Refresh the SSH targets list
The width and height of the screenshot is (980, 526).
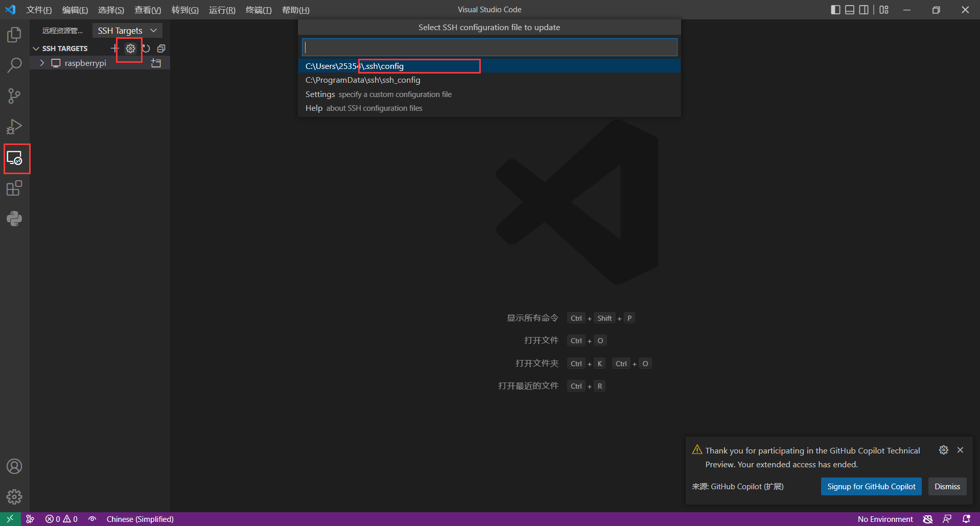146,49
